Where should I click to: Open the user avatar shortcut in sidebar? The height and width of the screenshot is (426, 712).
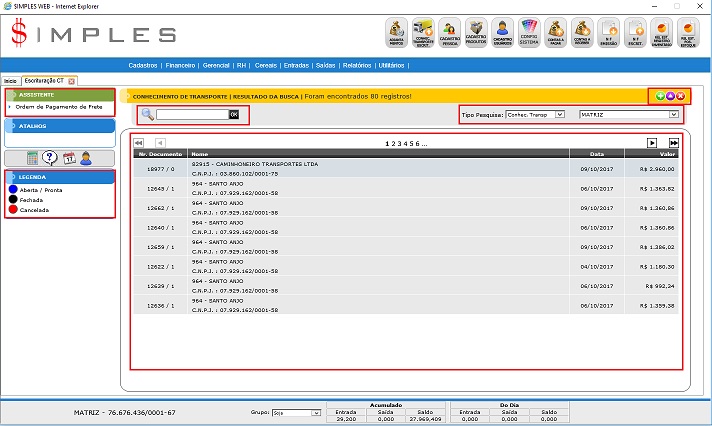point(87,158)
